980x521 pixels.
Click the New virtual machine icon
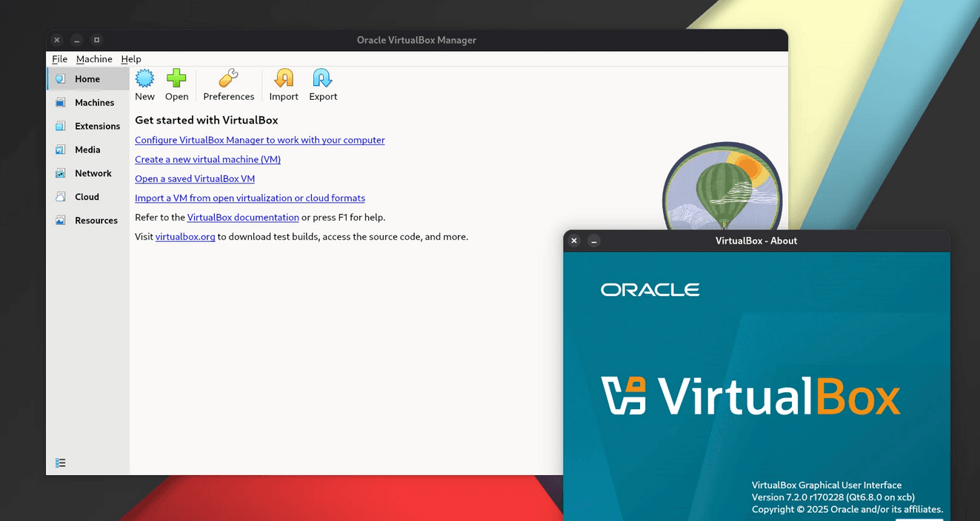144,78
